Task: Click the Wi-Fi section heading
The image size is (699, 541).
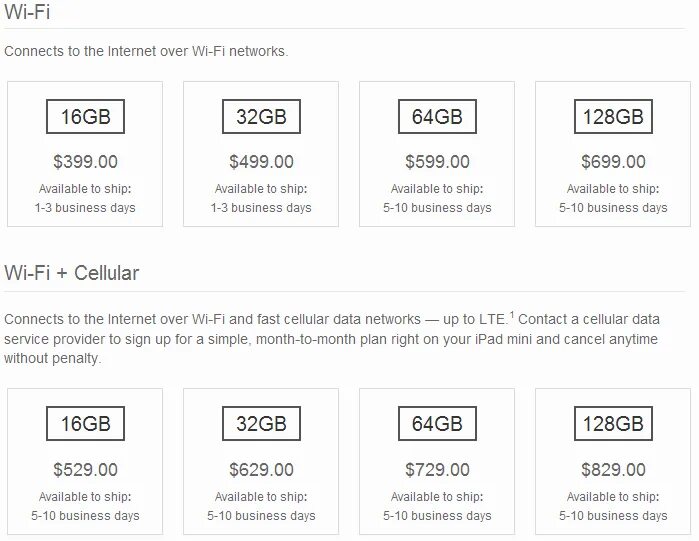Action: click(27, 11)
